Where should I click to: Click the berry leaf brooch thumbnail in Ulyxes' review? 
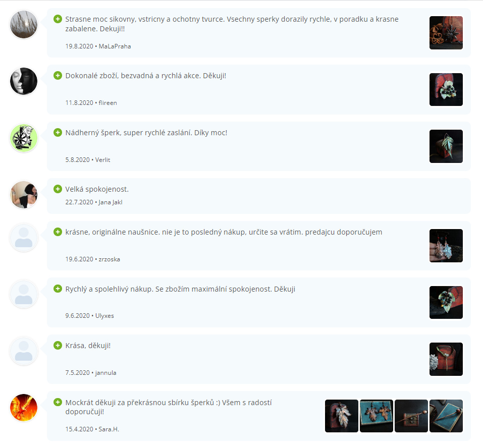point(446,302)
